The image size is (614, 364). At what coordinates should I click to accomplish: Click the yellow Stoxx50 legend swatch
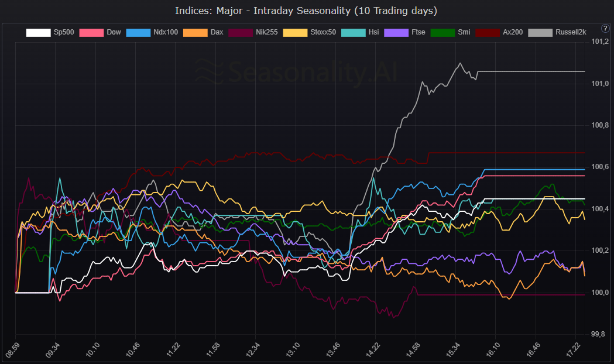click(x=295, y=33)
